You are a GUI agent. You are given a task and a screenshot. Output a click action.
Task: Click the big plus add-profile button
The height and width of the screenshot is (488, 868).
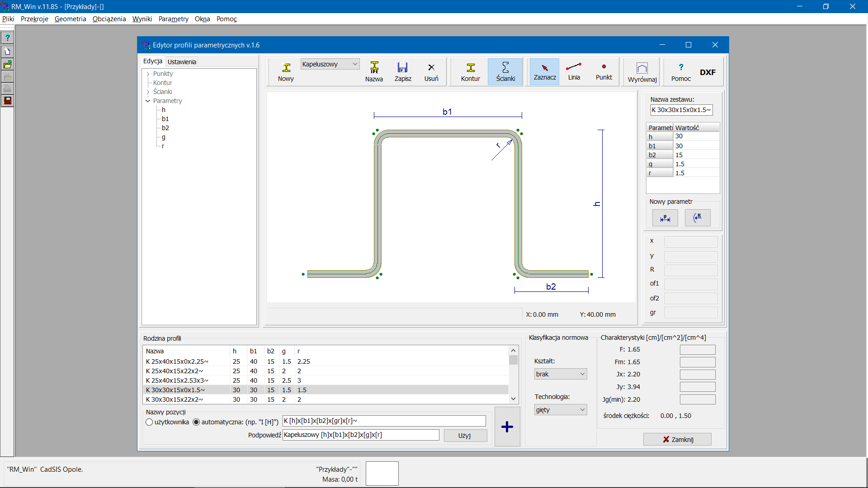(x=507, y=427)
